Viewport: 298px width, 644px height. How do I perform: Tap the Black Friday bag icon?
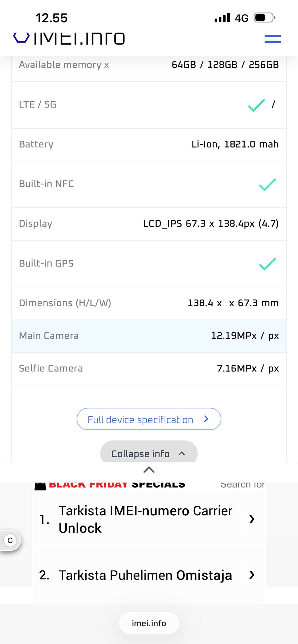pos(40,486)
